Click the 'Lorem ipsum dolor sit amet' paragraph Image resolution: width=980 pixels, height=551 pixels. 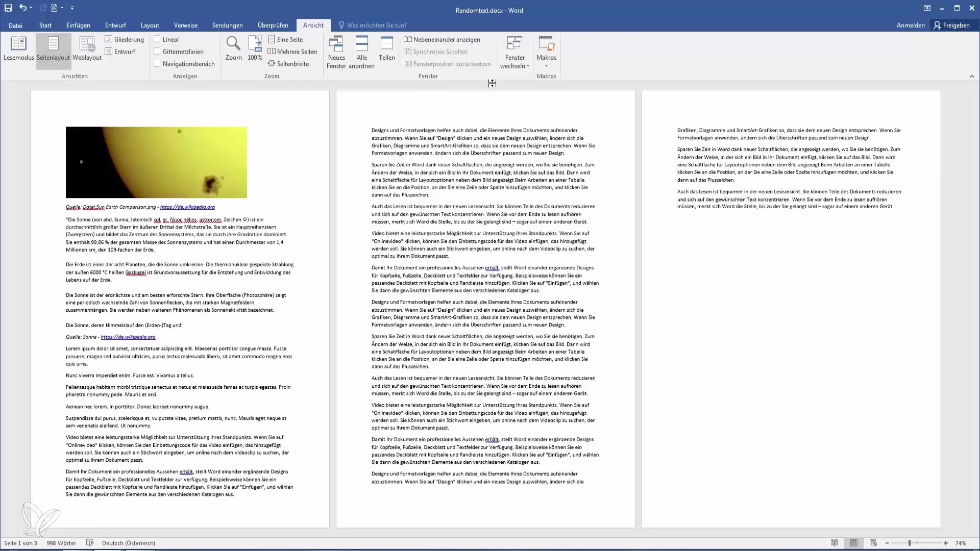tap(179, 356)
